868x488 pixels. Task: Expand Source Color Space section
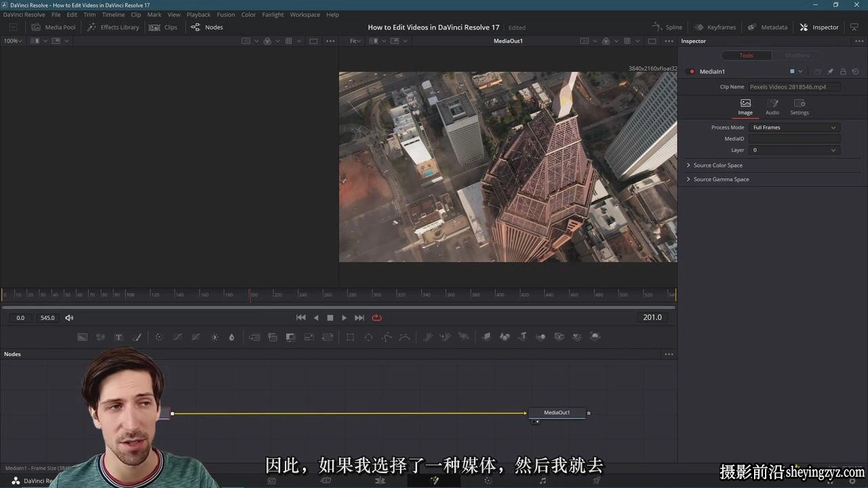coord(714,165)
